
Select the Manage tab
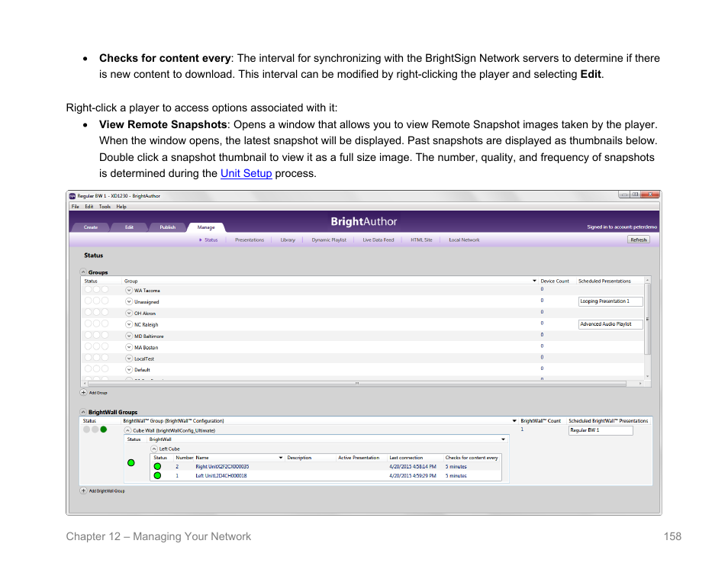[x=206, y=227]
